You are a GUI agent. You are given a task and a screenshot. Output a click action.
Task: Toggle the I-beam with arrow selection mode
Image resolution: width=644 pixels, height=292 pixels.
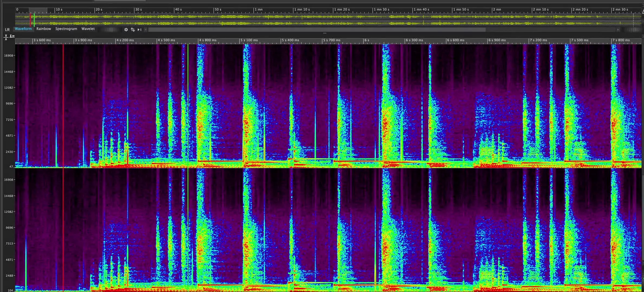tap(12, 35)
